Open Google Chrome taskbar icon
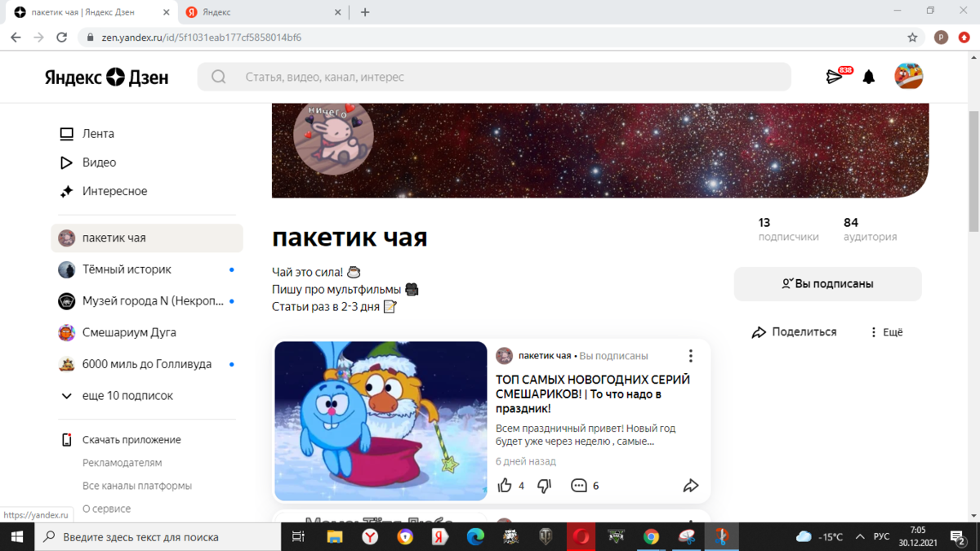This screenshot has height=551, width=980. pos(651,536)
